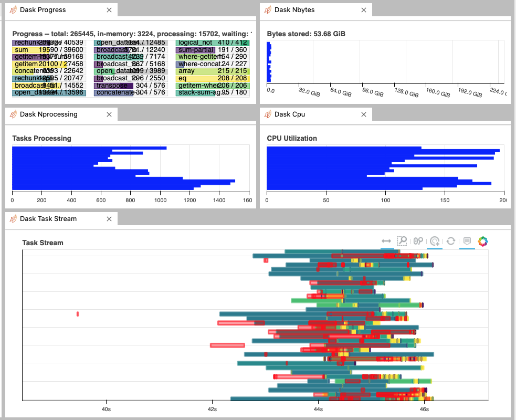Switch to the Dask Progress tab
This screenshot has height=420, width=516.
pyautogui.click(x=61, y=10)
